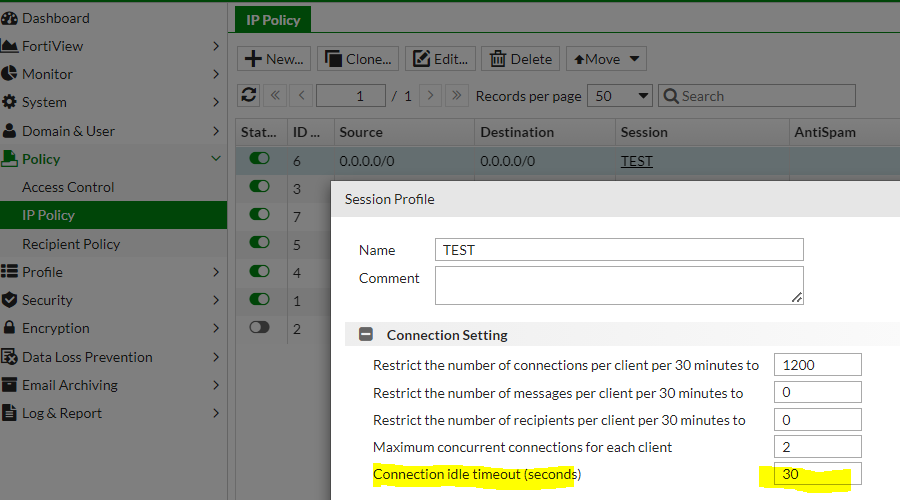Enable the status toggle for policy 2
This screenshot has height=500, width=900.
click(260, 328)
